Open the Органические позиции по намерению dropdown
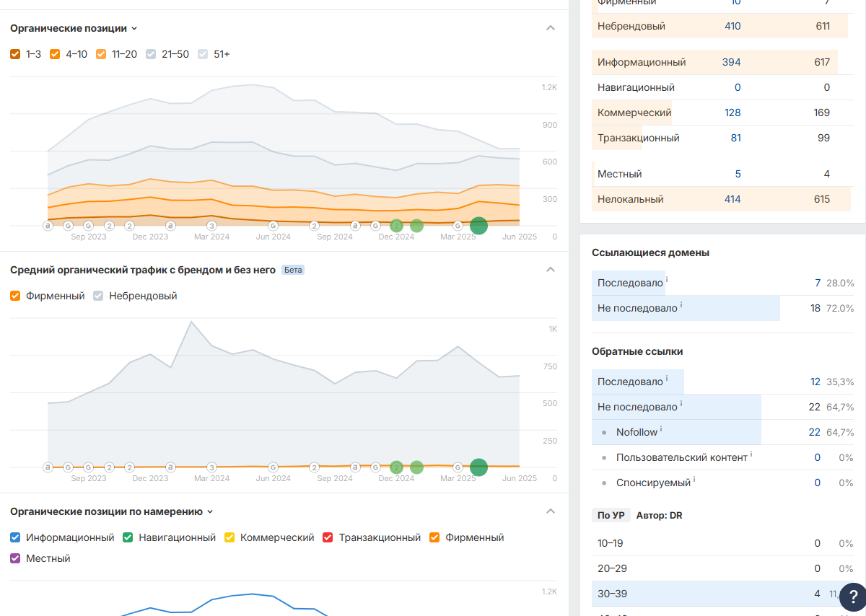Image resolution: width=866 pixels, height=616 pixels. [112, 511]
